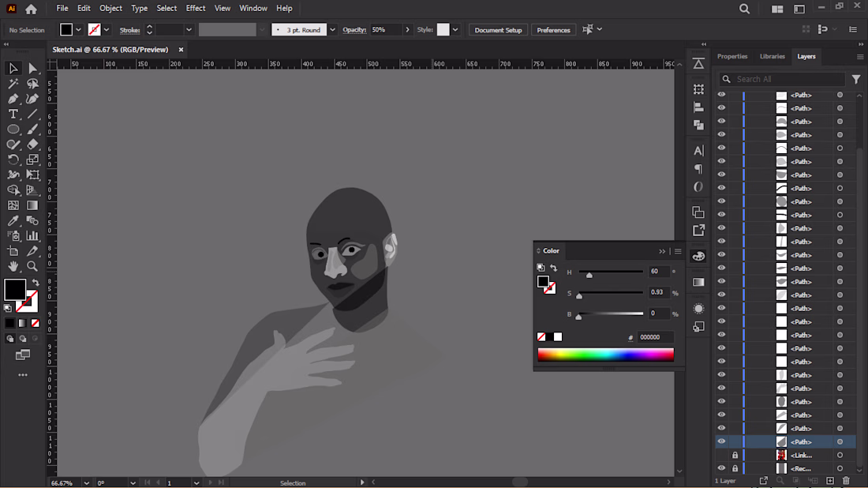The width and height of the screenshot is (868, 488).
Task: Click the Hue slider track
Action: pyautogui.click(x=611, y=272)
